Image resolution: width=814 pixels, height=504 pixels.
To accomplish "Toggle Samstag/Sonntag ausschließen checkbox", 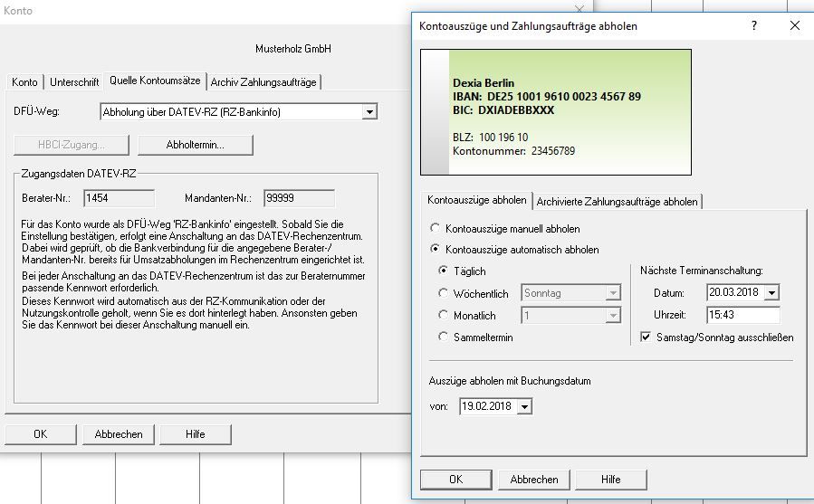I will pos(646,338).
